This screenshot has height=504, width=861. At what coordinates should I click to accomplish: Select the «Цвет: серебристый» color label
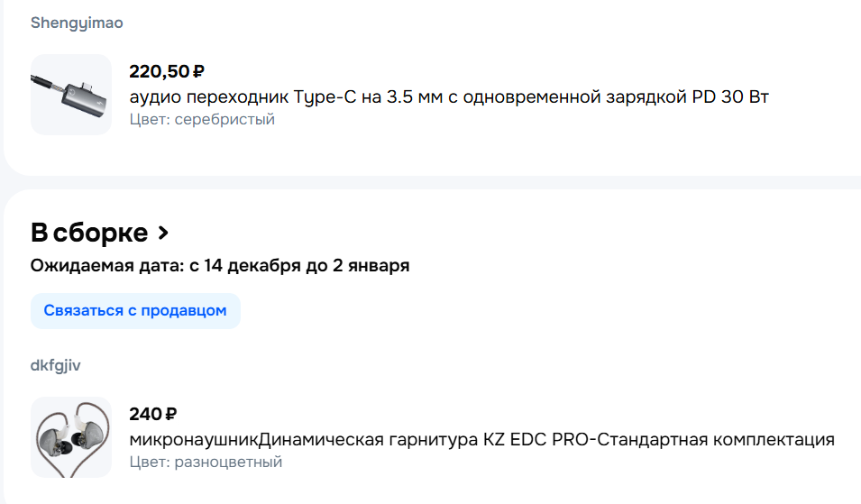coord(202,119)
